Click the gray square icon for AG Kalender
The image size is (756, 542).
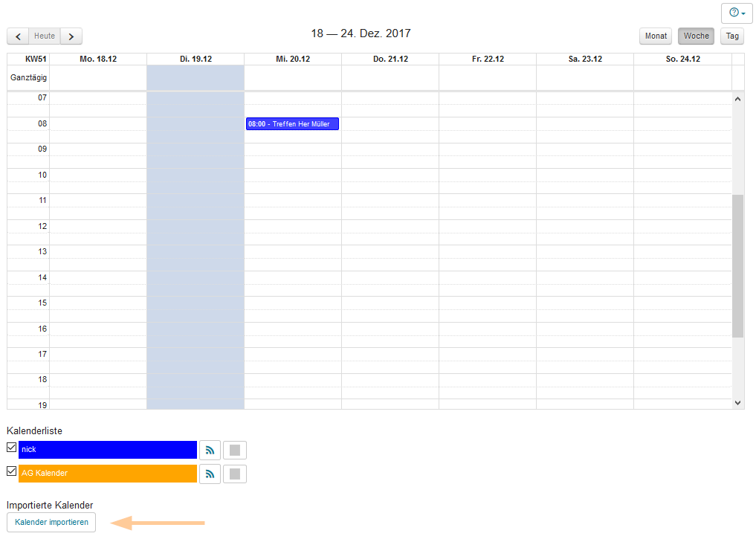point(234,473)
